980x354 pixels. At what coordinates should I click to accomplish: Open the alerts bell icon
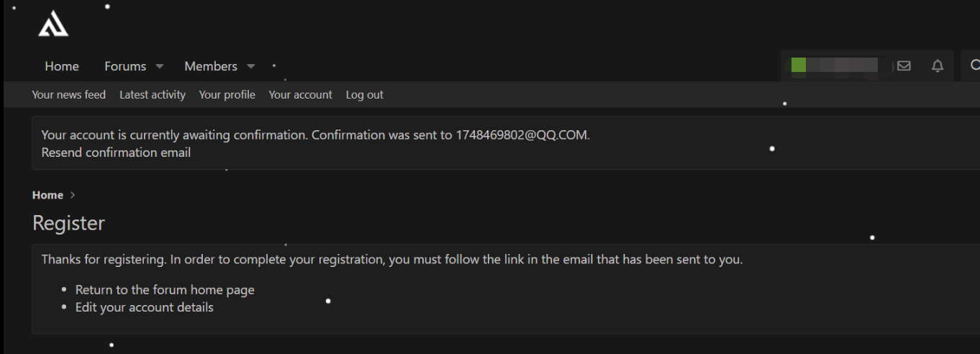(x=937, y=66)
